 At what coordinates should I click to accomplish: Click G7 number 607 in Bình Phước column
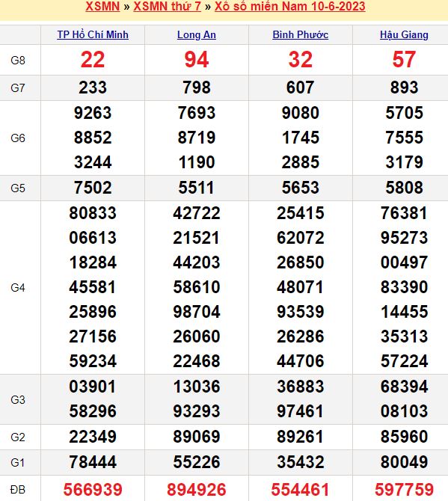coord(301,87)
